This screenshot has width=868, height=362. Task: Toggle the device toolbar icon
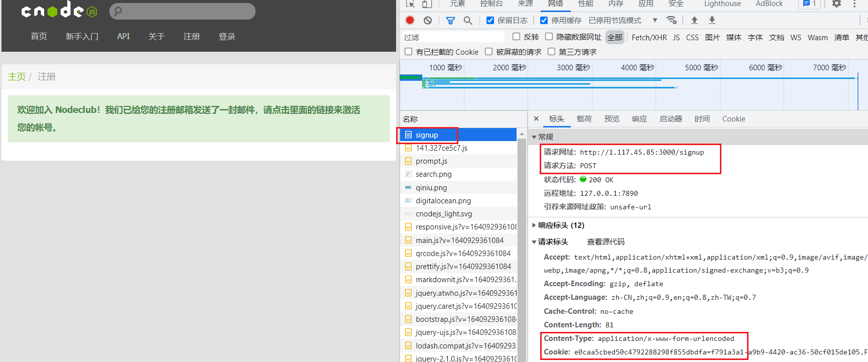tap(427, 4)
